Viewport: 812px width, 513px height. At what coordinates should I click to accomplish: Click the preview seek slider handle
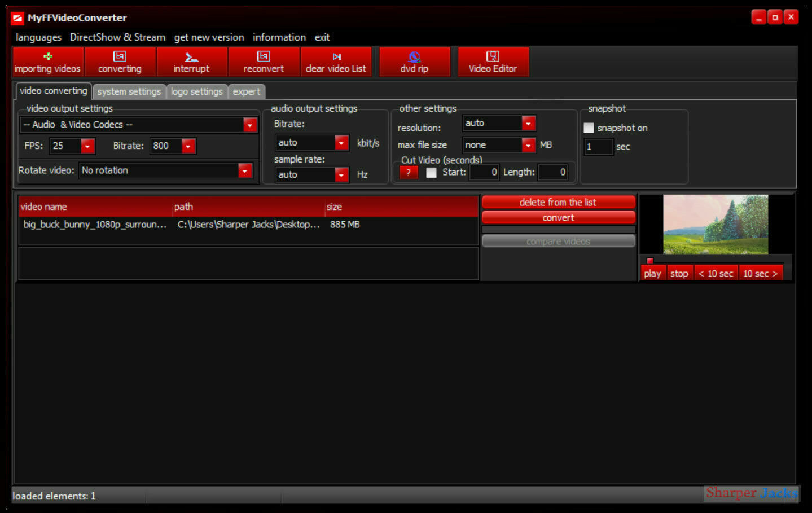(x=650, y=261)
